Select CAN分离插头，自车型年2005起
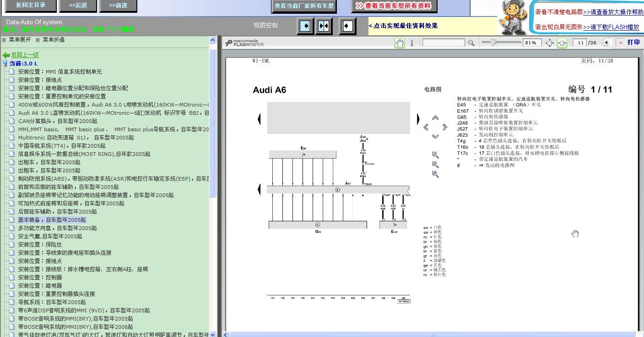The image size is (644, 337). pyautogui.click(x=58, y=121)
